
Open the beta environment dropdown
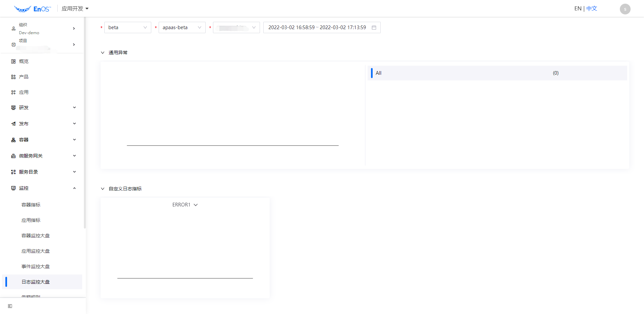[x=127, y=27]
